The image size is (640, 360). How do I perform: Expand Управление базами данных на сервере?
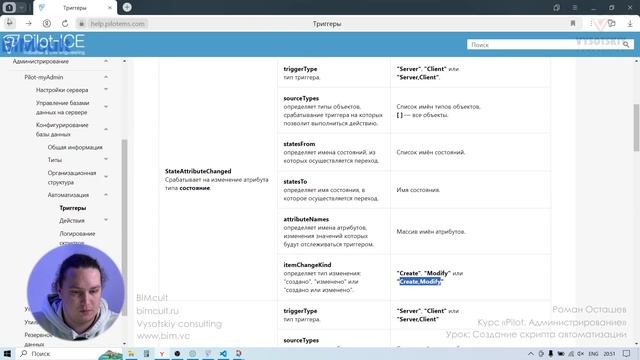106,107
